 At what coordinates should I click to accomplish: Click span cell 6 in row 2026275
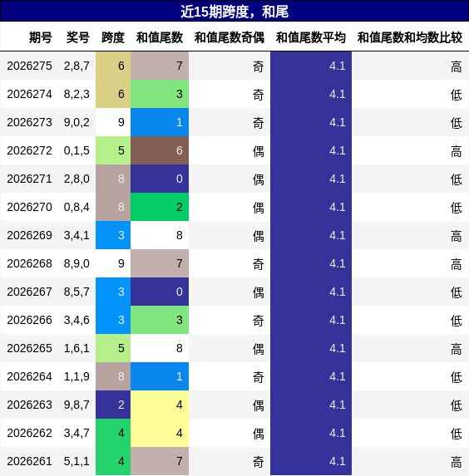[113, 66]
